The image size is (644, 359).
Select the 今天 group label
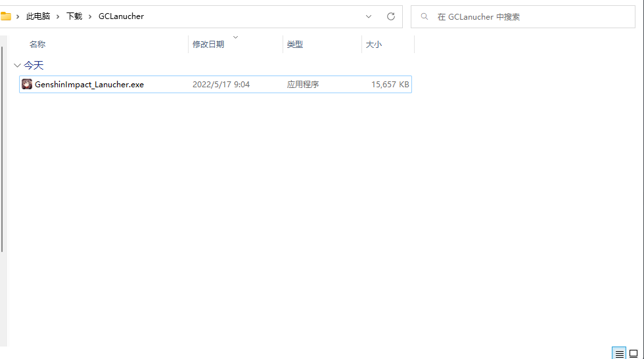tap(34, 65)
